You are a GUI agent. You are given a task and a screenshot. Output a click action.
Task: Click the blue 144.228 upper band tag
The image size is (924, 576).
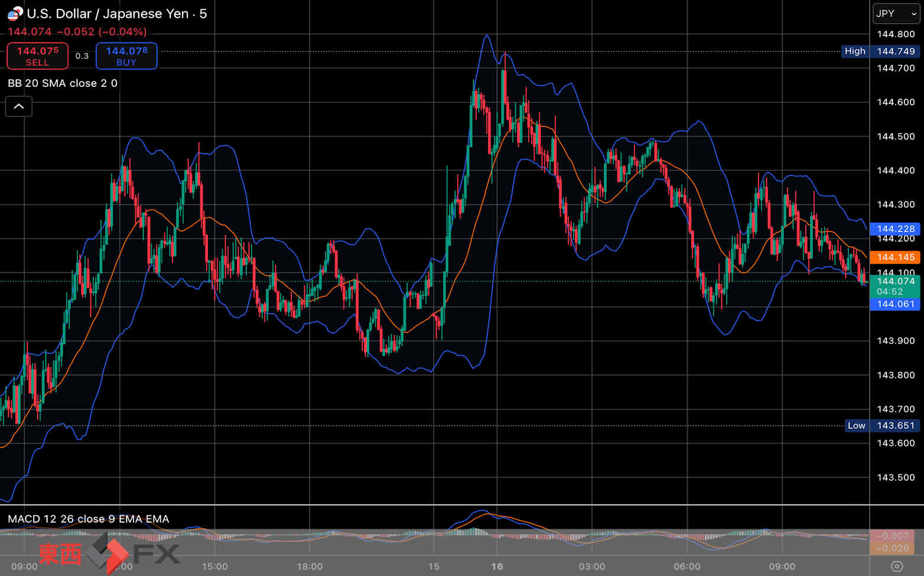pos(895,229)
